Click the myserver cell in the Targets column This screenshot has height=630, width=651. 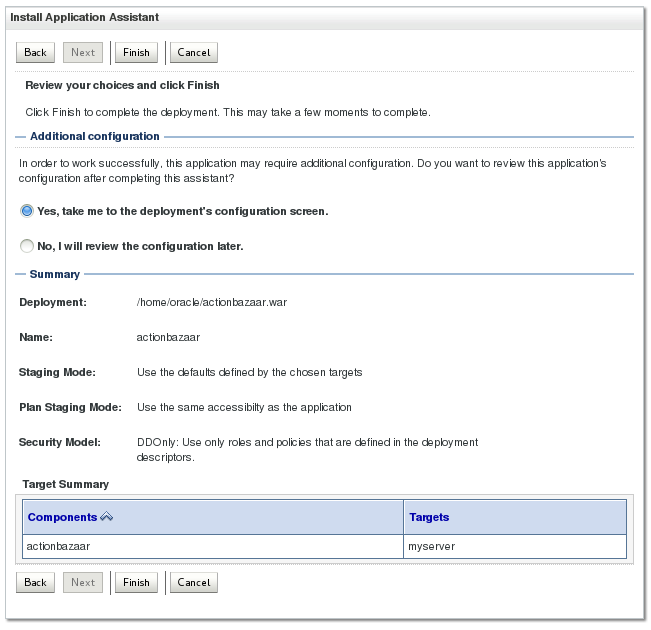[433, 547]
